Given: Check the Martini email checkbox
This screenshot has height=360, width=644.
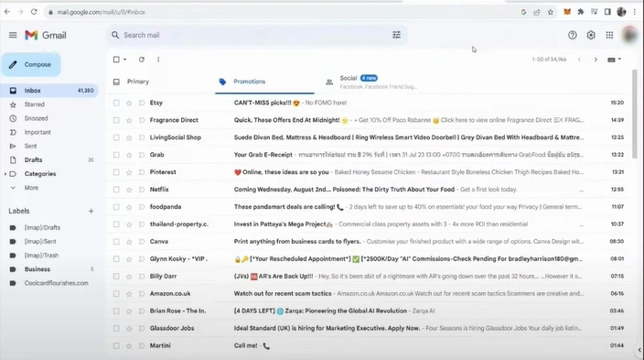Looking at the screenshot, I should click(116, 345).
